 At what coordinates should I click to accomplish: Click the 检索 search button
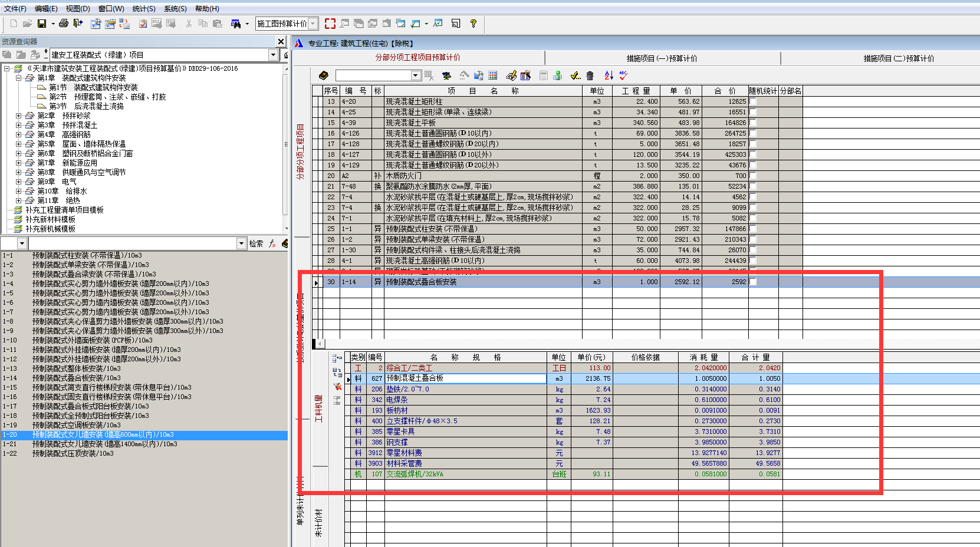(256, 243)
